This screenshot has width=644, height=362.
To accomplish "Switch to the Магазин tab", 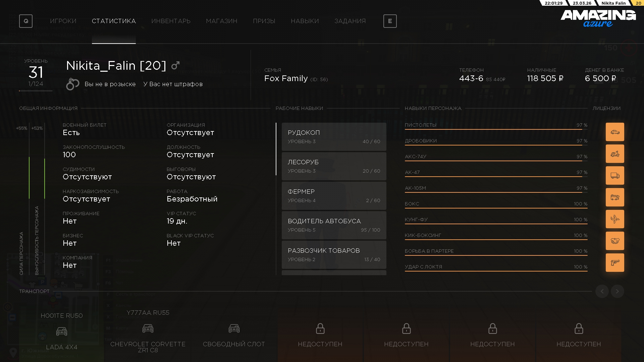I will click(x=221, y=21).
